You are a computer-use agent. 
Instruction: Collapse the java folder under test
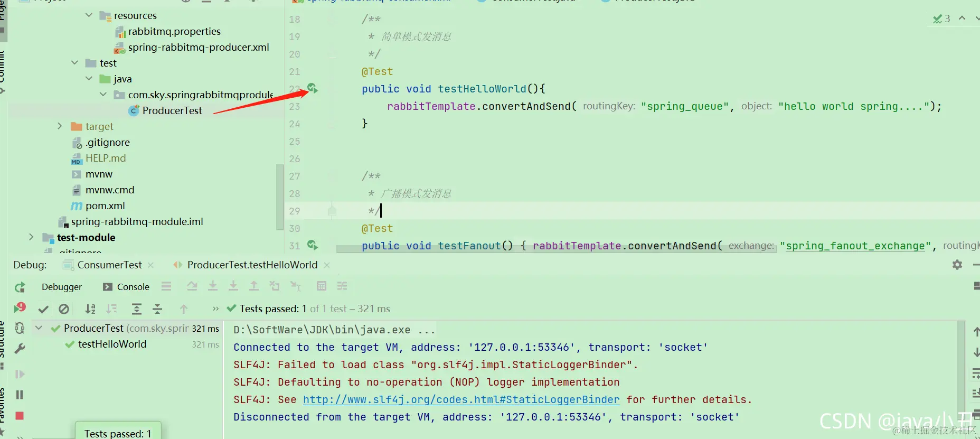point(89,79)
